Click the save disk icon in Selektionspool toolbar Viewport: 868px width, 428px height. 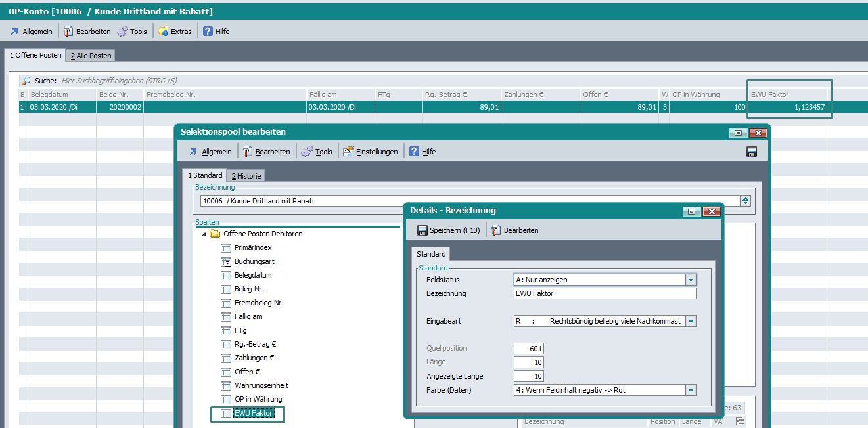[752, 152]
